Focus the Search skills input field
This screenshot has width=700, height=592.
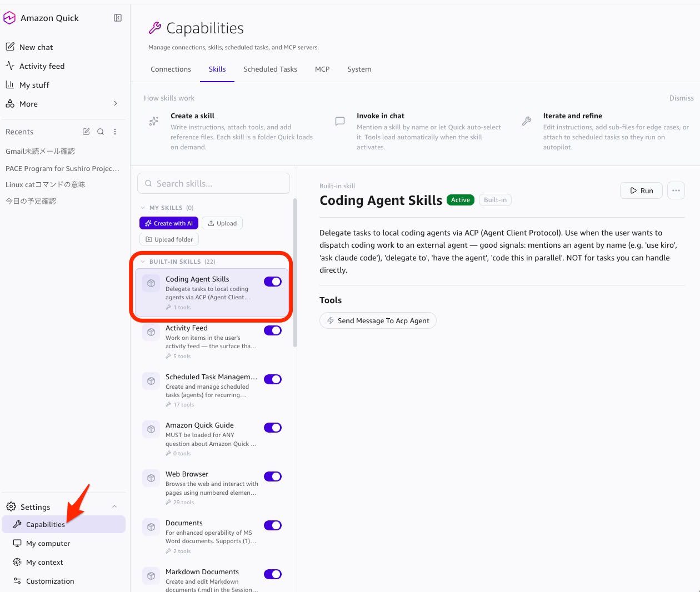(x=213, y=183)
